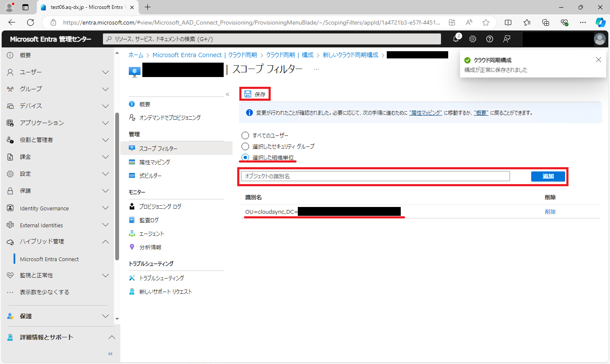Image resolution: width=610 pixels, height=364 pixels.
Task: Open External Identities sidebar item
Action: coord(42,225)
